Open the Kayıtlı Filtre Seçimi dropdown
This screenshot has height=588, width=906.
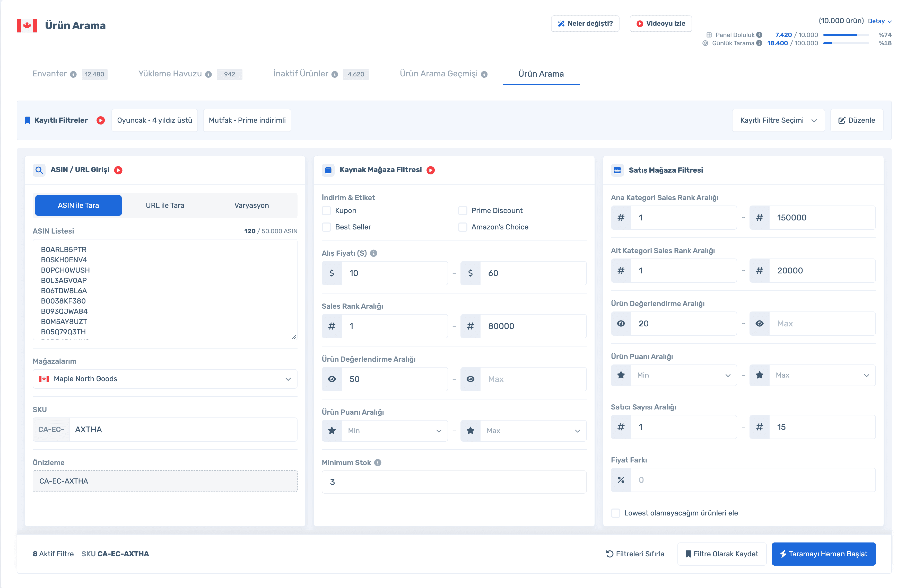click(x=778, y=120)
